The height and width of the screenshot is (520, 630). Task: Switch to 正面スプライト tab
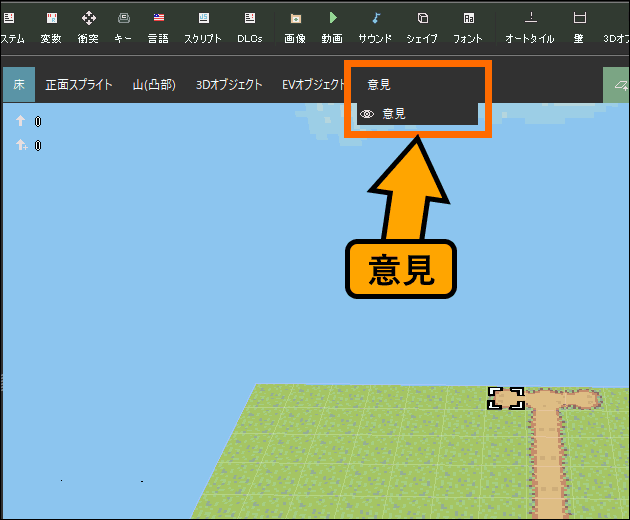[79, 85]
